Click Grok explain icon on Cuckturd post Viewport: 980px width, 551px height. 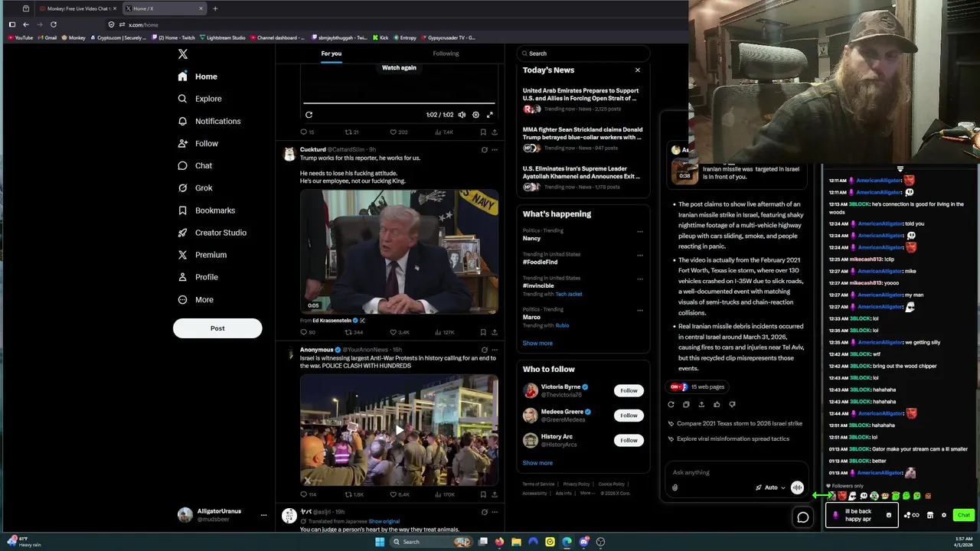pos(484,150)
